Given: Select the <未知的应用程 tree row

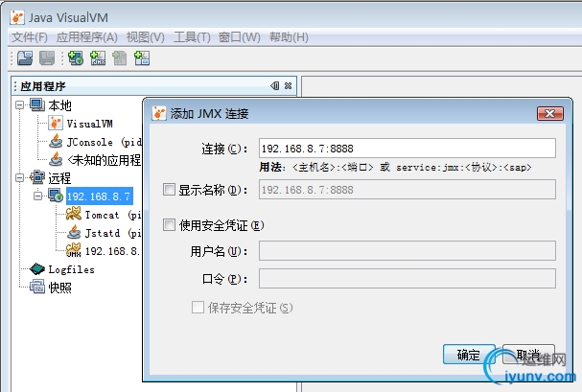Looking at the screenshot, I should pos(105,160).
